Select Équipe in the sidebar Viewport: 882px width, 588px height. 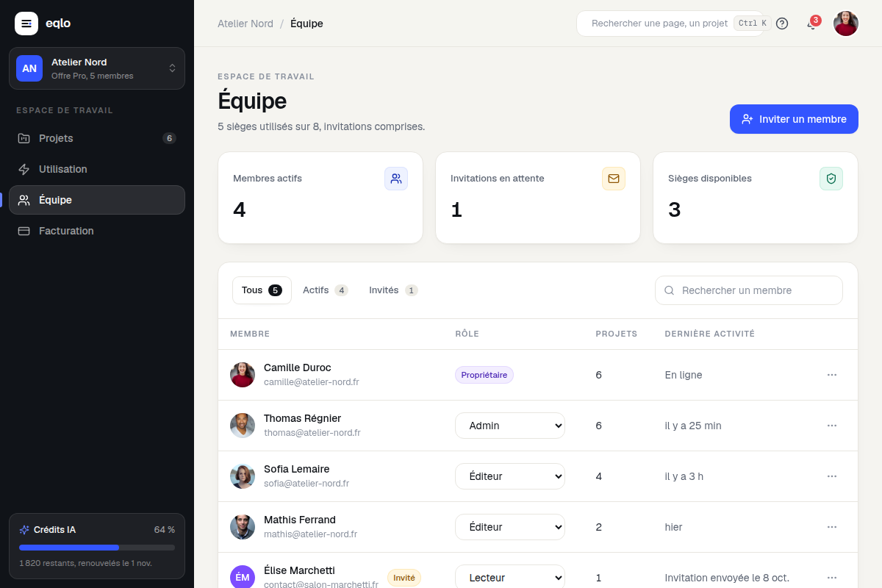[x=97, y=200]
